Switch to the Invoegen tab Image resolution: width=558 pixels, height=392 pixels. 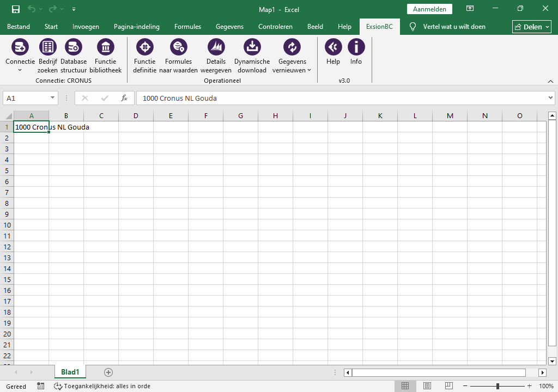tap(86, 27)
